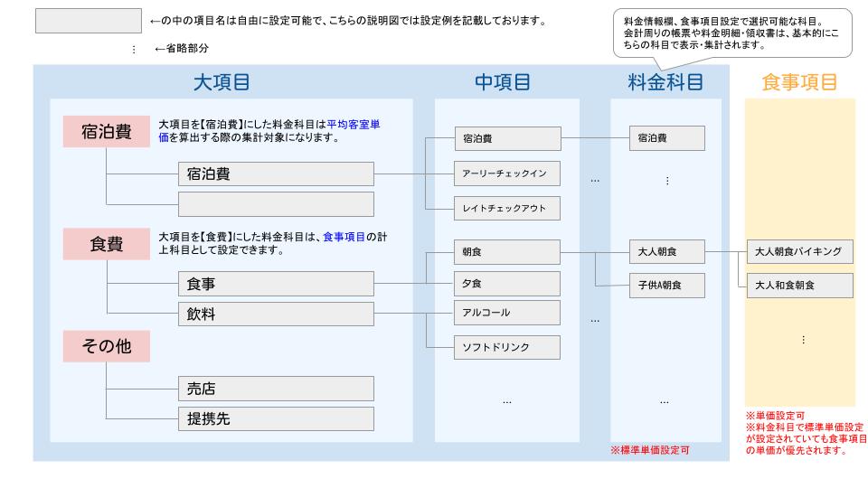
Task: Select the pink 食費 major category box
Action: point(107,244)
